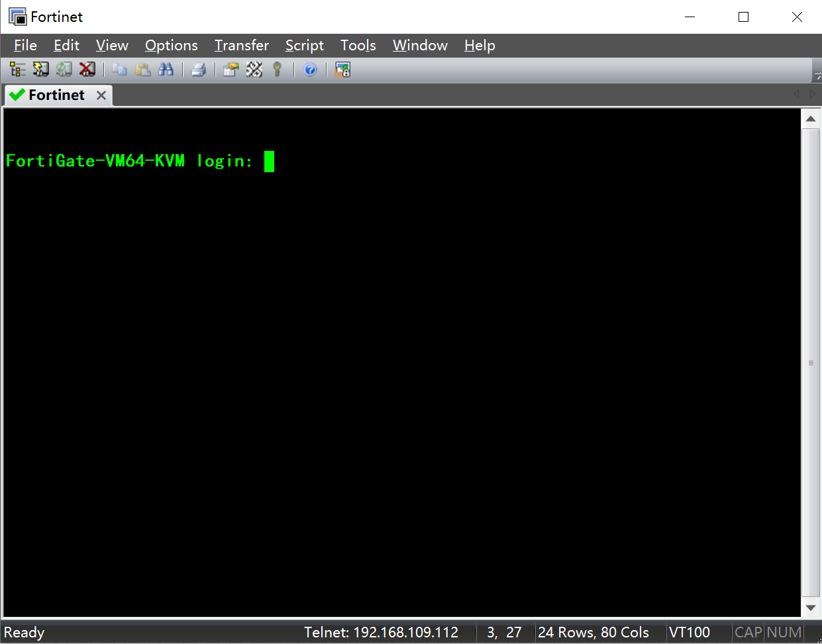
Task: Click 'Telnet: 192.168.109.112' status text
Action: click(x=381, y=632)
